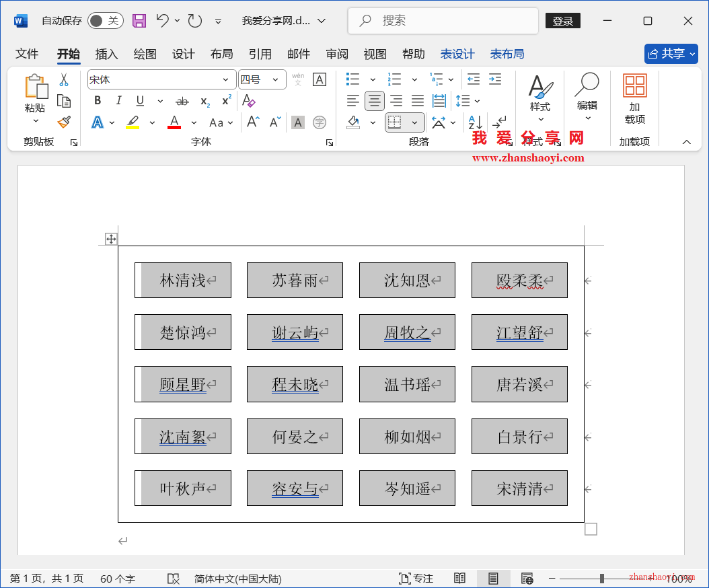Click the proofing check icon in status bar
Viewport: 709px width, 588px height.
point(173,579)
